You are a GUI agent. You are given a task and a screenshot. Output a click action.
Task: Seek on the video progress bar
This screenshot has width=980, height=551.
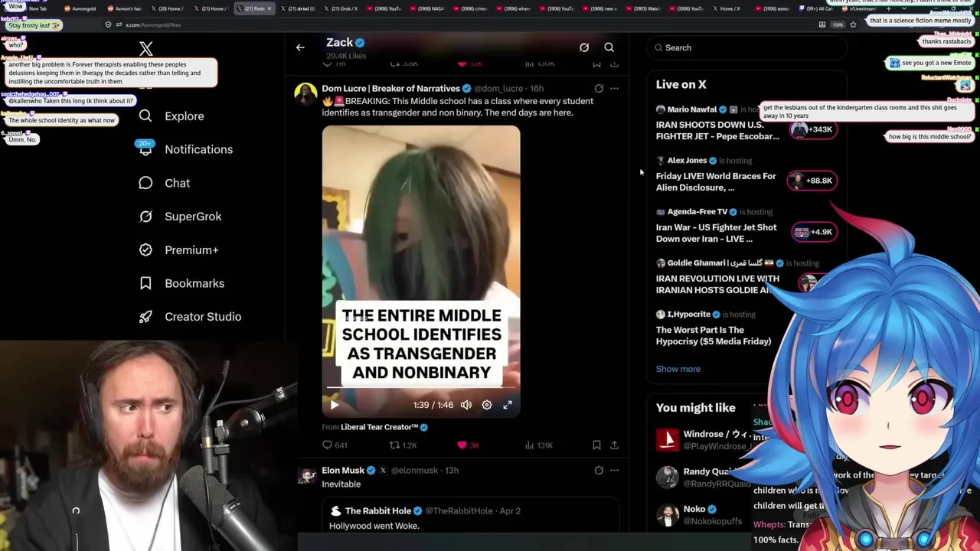(x=421, y=389)
